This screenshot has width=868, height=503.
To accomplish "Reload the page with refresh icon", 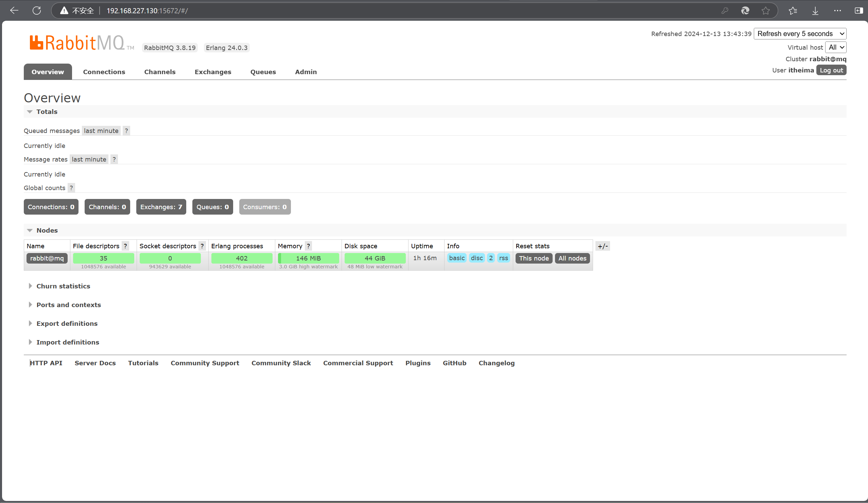I will point(36,10).
